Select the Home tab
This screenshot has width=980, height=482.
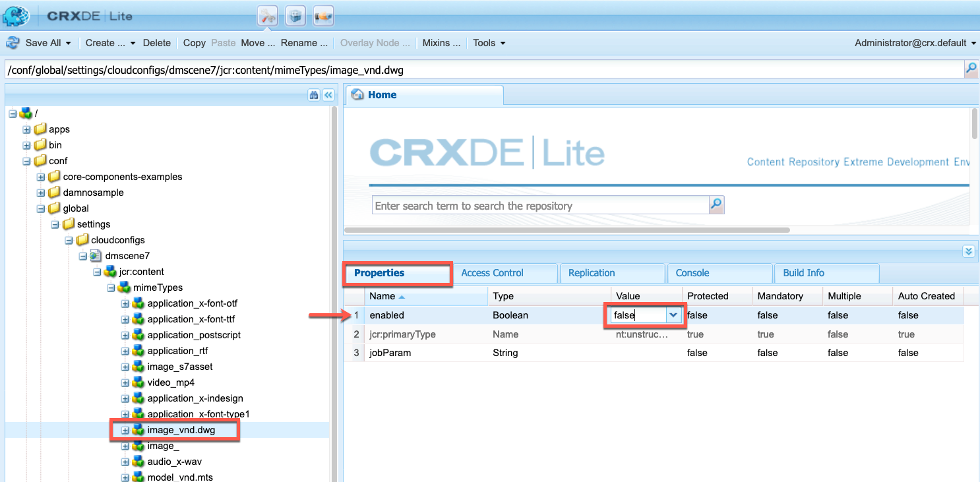[x=424, y=95]
